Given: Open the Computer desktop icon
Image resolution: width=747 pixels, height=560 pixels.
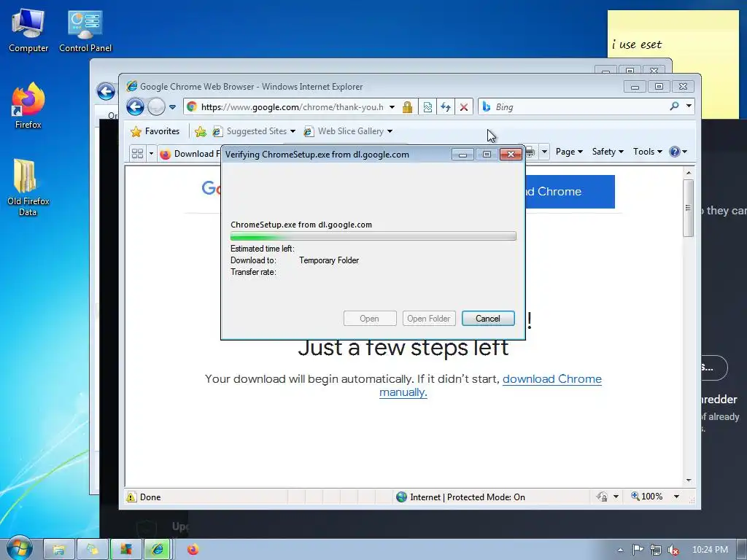Looking at the screenshot, I should click(x=28, y=31).
